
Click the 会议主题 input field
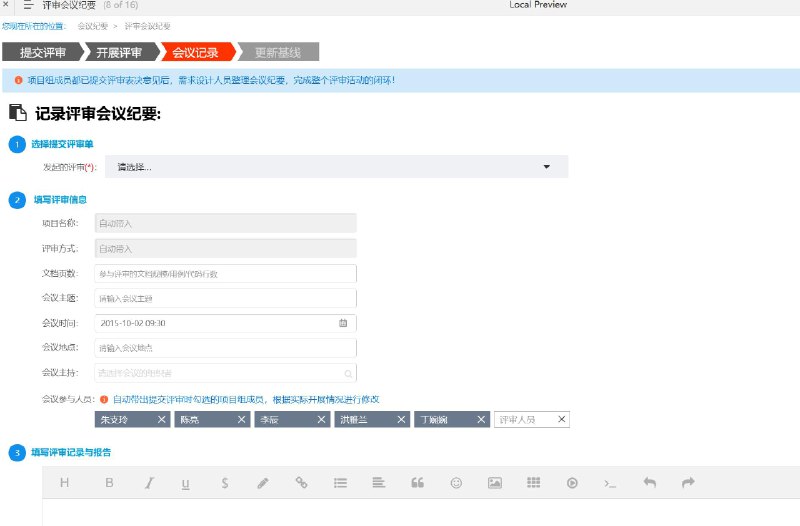[x=226, y=298]
